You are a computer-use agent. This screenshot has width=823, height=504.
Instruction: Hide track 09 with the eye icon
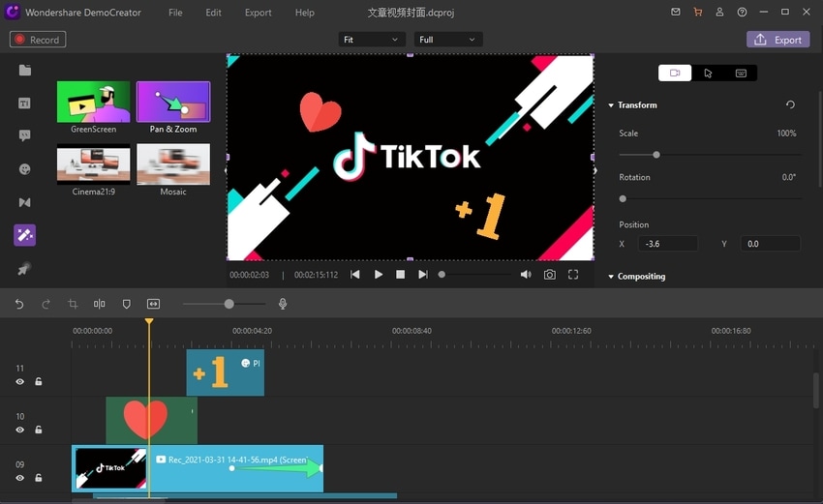20,478
